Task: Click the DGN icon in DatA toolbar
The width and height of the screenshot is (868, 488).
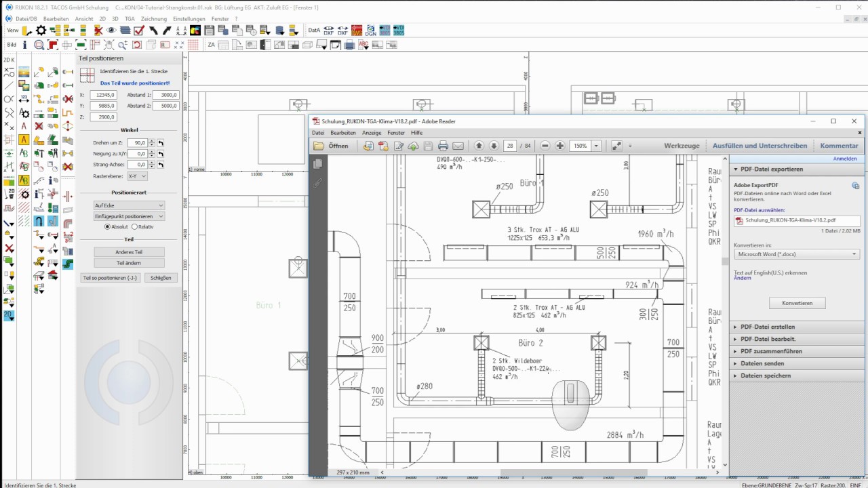Action: pyautogui.click(x=370, y=30)
